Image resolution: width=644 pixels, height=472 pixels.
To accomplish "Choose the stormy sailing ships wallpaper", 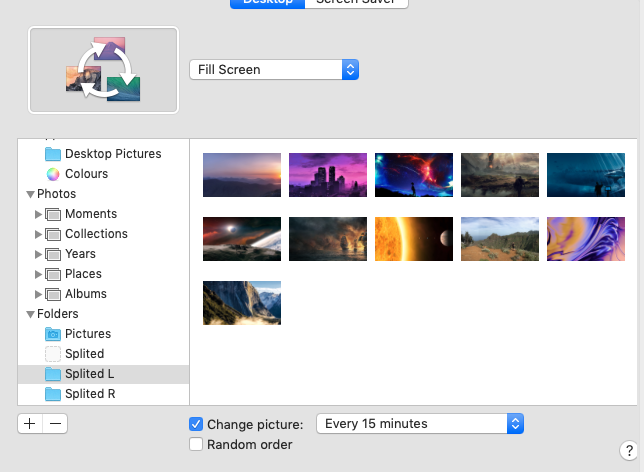I will tap(328, 239).
